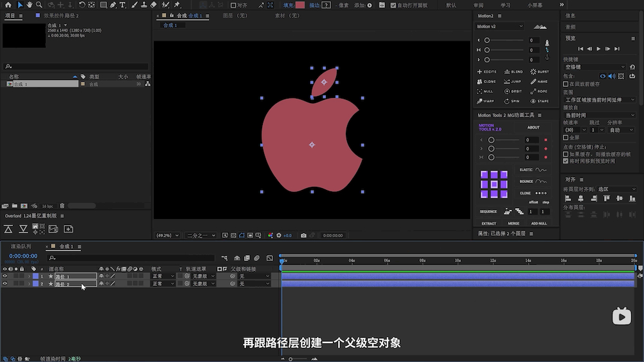Switch to the 渲染队列 tab
Viewport: 644px width, 362px height.
pyautogui.click(x=21, y=247)
